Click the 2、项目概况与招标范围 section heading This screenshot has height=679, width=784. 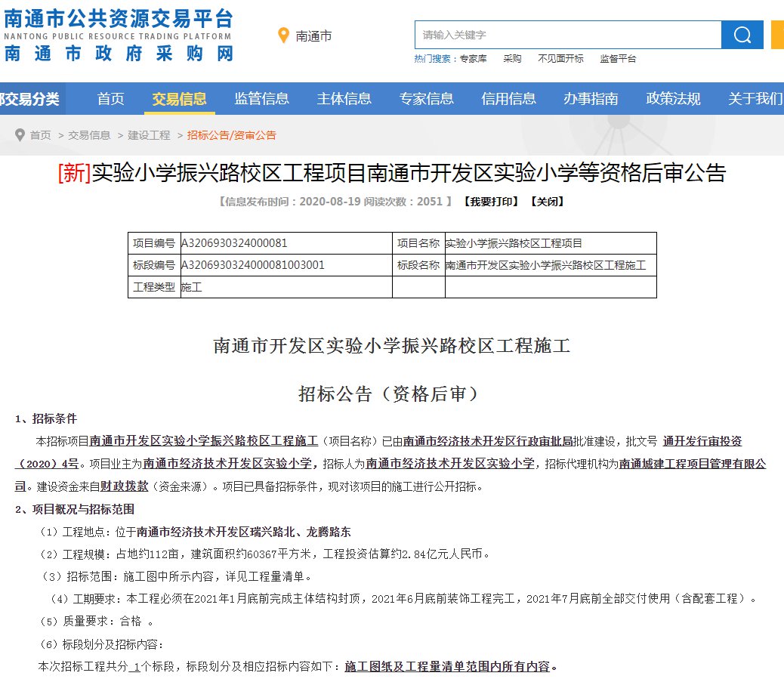coord(75,510)
